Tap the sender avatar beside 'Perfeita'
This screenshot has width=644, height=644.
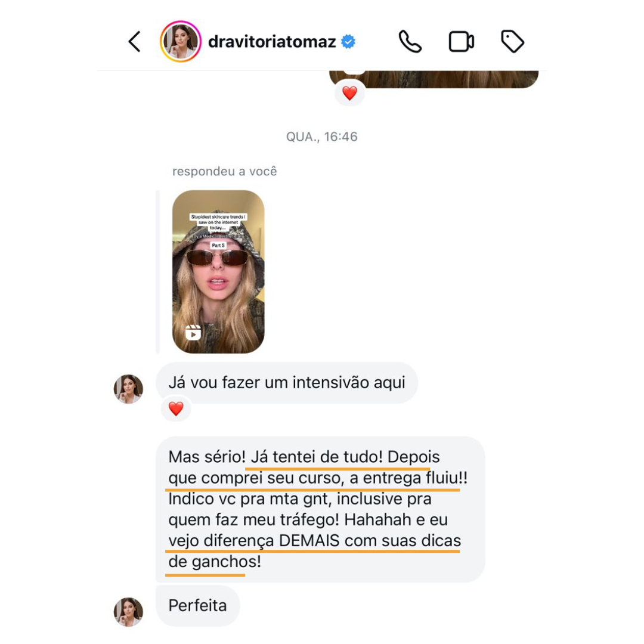point(129,612)
